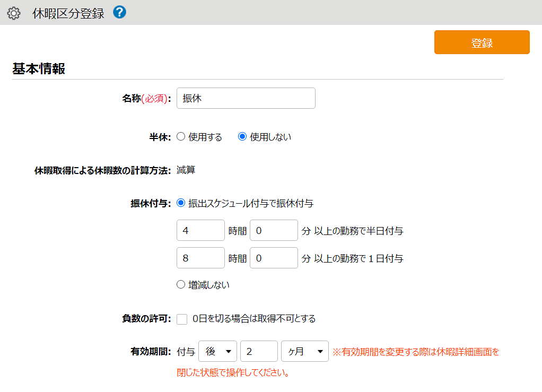Select the 半休 使用する radio button

point(181,136)
